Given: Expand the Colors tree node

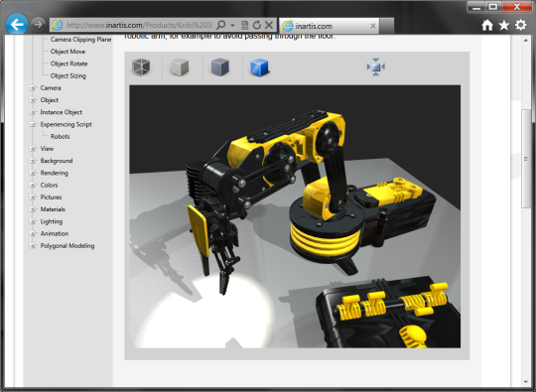Looking at the screenshot, I should (32, 185).
